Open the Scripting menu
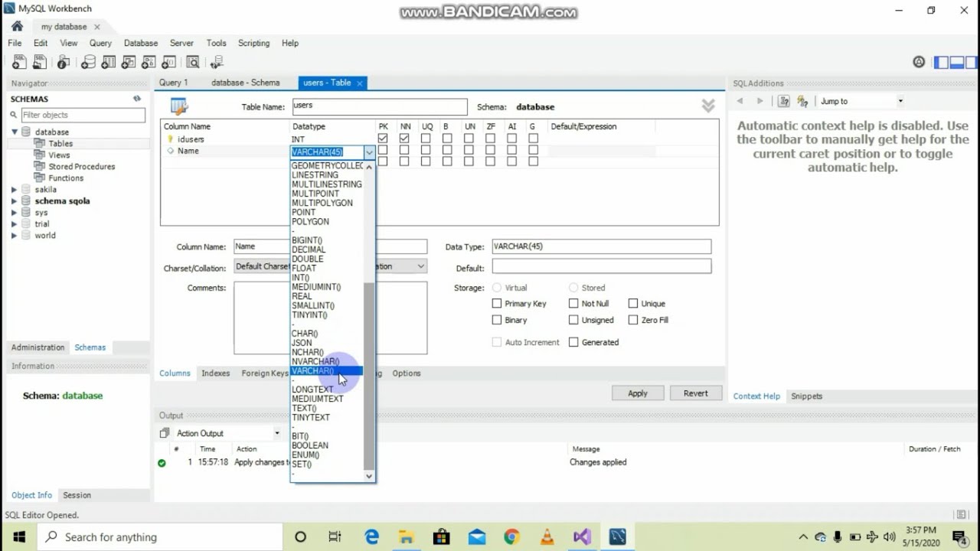 253,43
